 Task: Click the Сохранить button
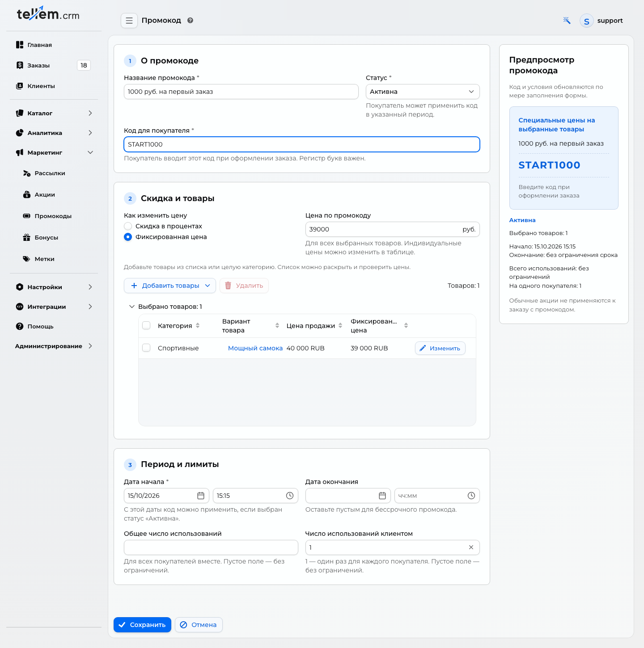click(142, 625)
